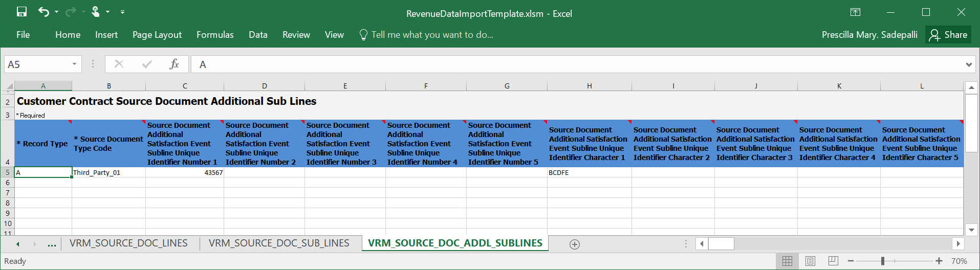Click horizontal scrollbar left arrow
This screenshot has height=270, width=980.
pos(702,244)
